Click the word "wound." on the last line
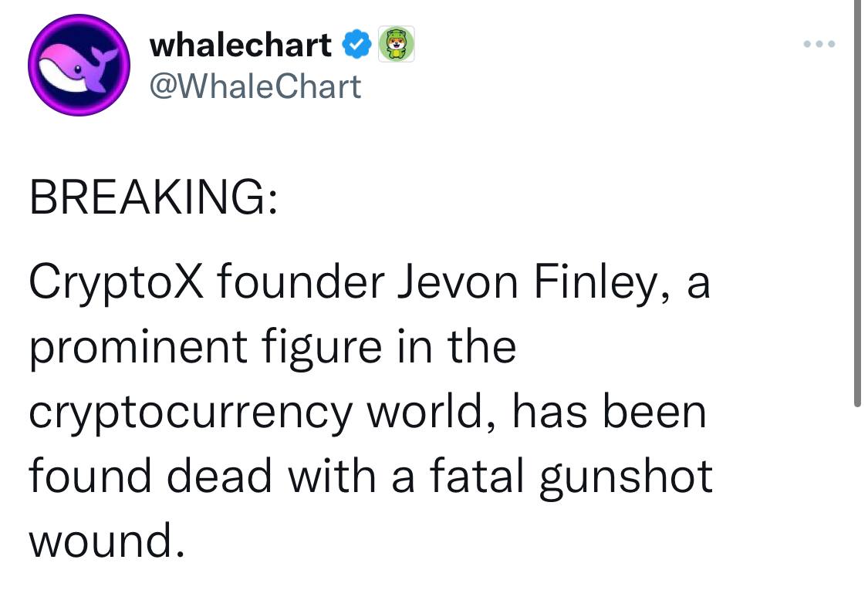The height and width of the screenshot is (600, 868). [107, 541]
